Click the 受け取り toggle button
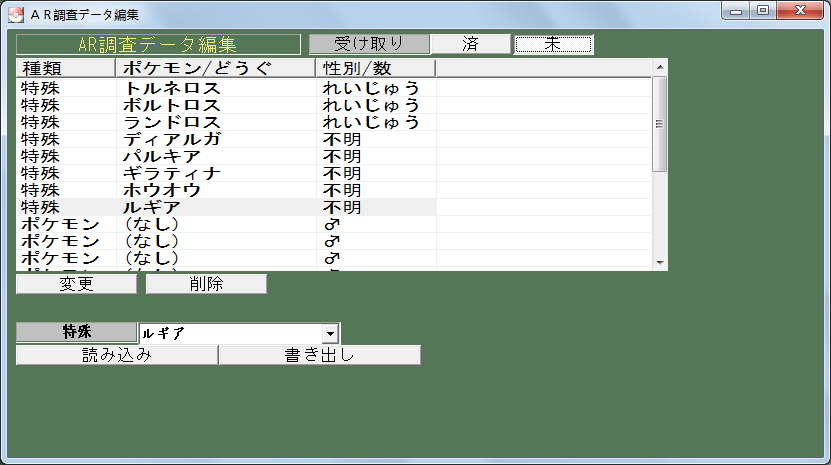The width and height of the screenshot is (831, 465). pos(369,44)
